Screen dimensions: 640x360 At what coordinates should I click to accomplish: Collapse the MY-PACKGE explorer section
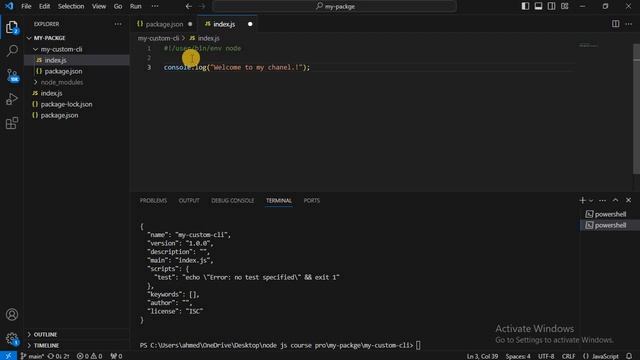(77, 38)
